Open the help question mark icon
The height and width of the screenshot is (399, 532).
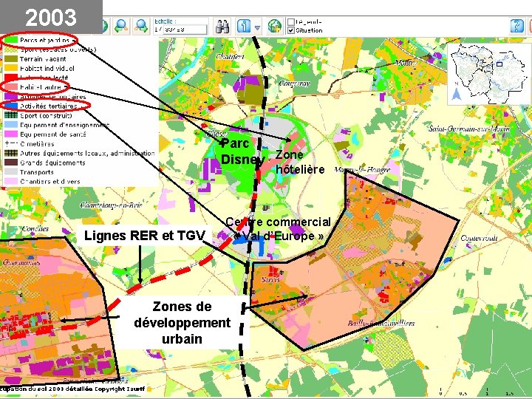coord(516,26)
